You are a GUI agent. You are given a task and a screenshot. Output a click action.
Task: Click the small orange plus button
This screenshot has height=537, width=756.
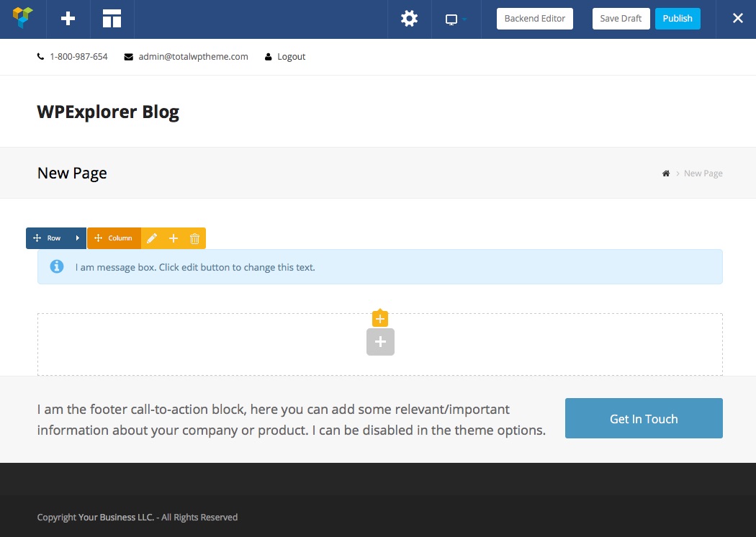380,319
